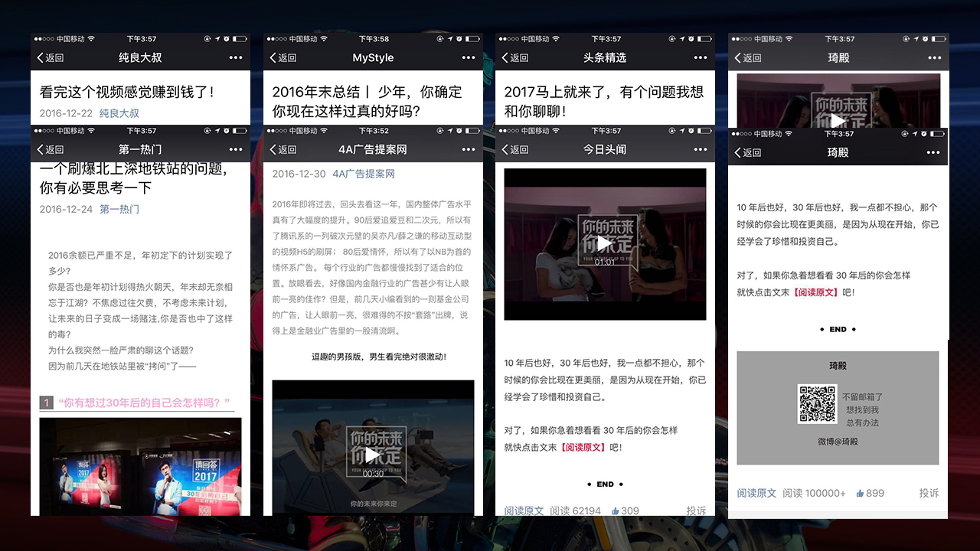
Task: Report the article via 投诉 beside 309 likes
Action: pyautogui.click(x=696, y=510)
